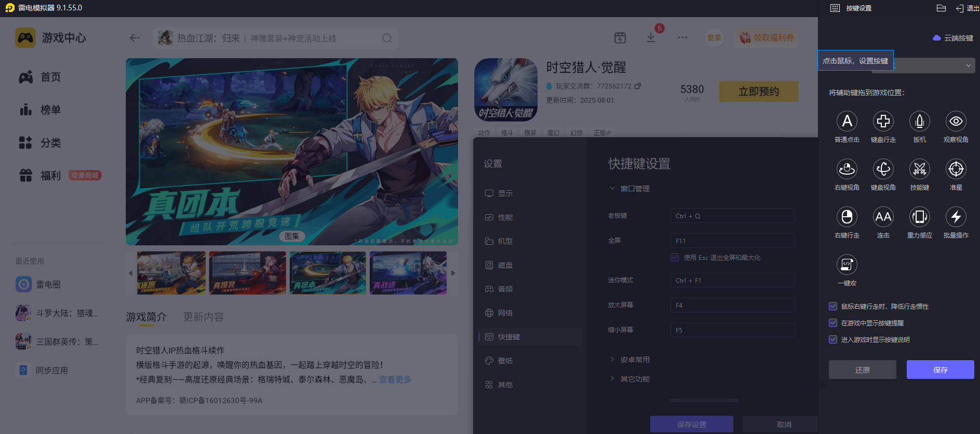Select the 准星 crosshair tool

(x=956, y=169)
